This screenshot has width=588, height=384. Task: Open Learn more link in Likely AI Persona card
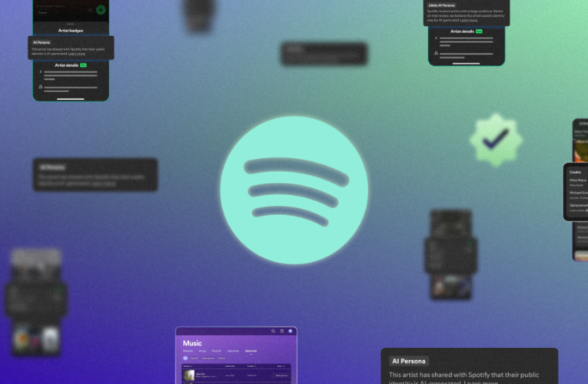tap(469, 20)
